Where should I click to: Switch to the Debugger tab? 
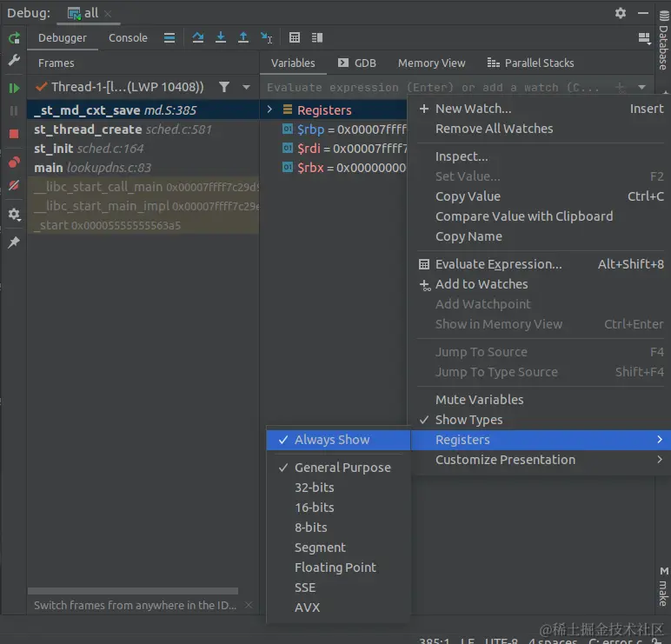pos(63,37)
